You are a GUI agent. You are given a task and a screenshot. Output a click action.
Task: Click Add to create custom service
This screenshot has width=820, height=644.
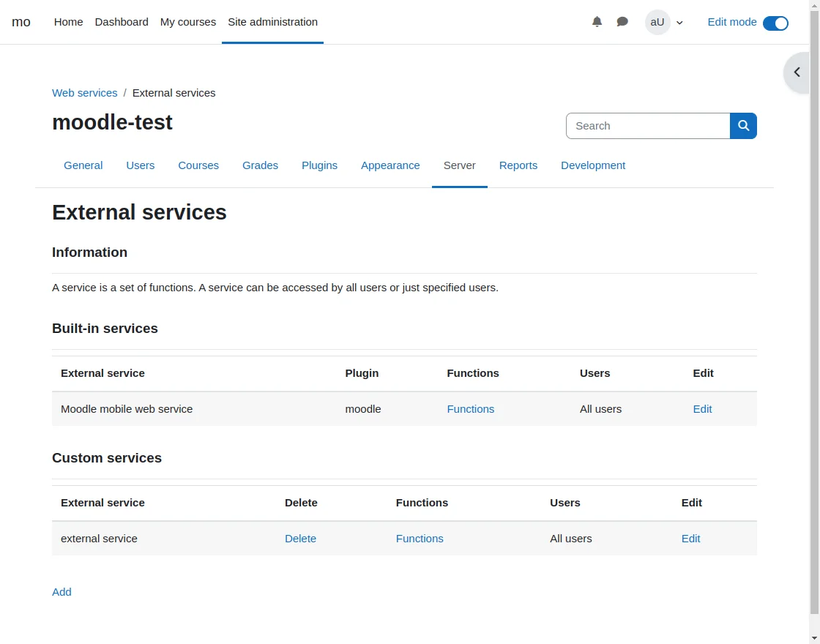61,592
